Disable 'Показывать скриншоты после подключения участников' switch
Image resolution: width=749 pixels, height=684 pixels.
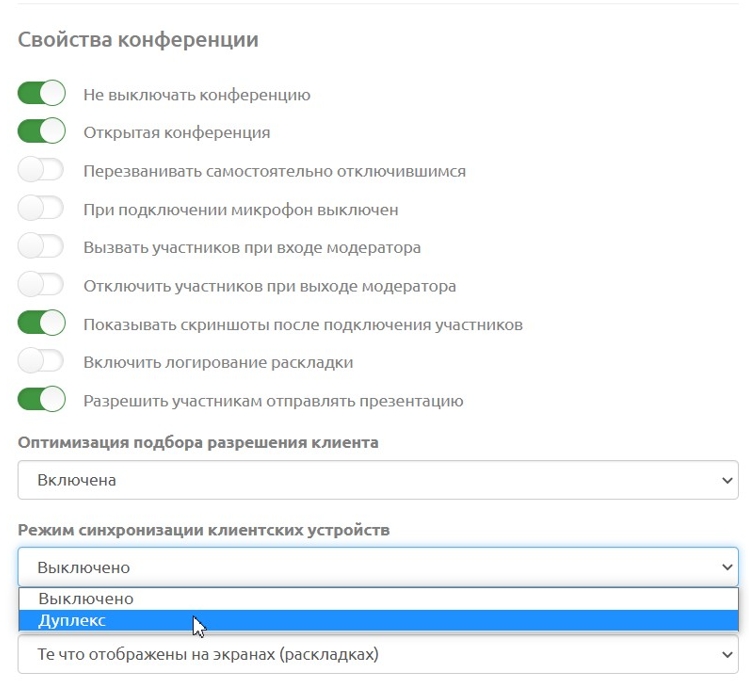41,324
